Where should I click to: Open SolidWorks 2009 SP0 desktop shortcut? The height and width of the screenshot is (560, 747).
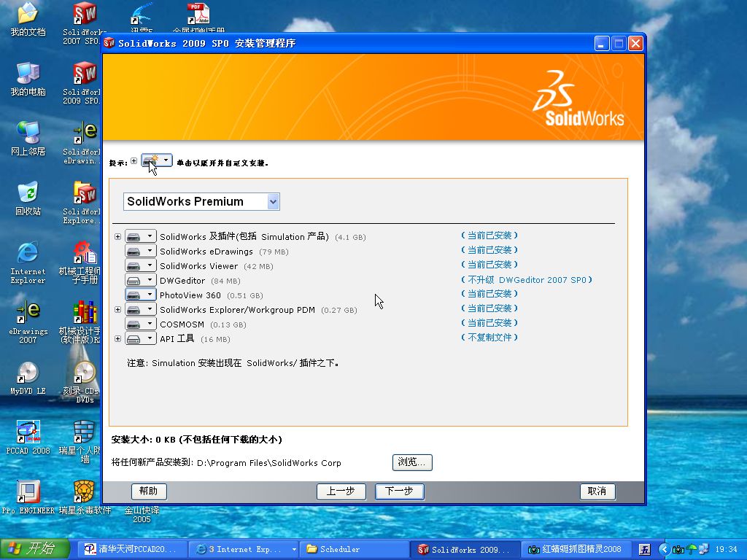83,83
